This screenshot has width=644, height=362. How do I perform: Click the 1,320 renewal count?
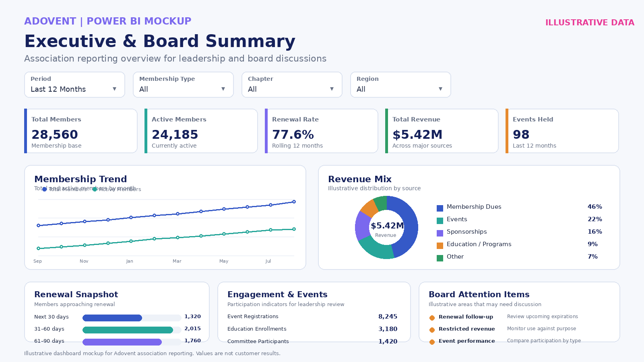point(192,317)
